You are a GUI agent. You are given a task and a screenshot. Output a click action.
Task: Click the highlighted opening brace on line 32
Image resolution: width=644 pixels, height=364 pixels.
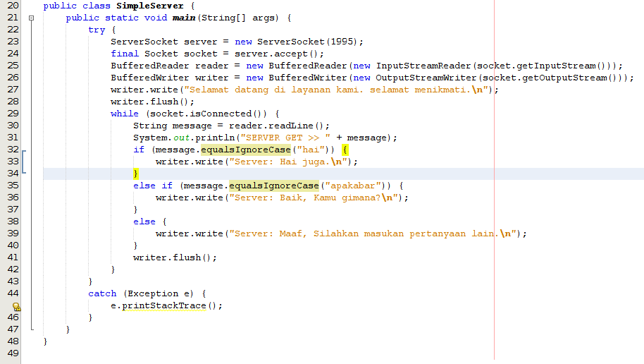click(x=345, y=150)
